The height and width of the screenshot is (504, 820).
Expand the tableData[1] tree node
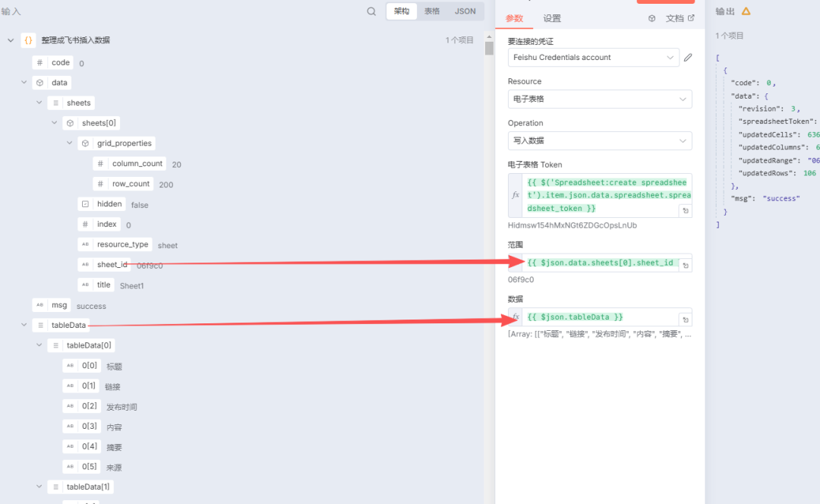[39, 486]
